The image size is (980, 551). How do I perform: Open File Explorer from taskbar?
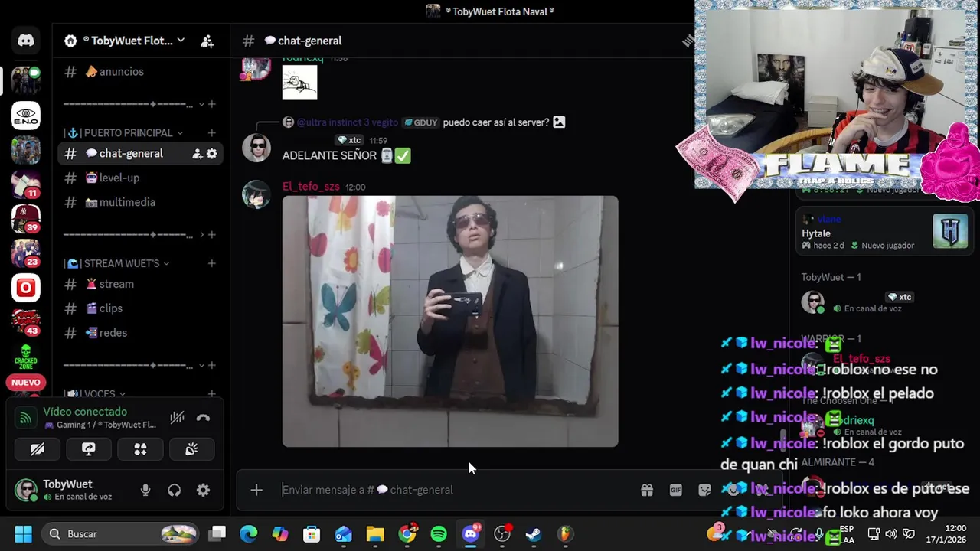(x=375, y=534)
